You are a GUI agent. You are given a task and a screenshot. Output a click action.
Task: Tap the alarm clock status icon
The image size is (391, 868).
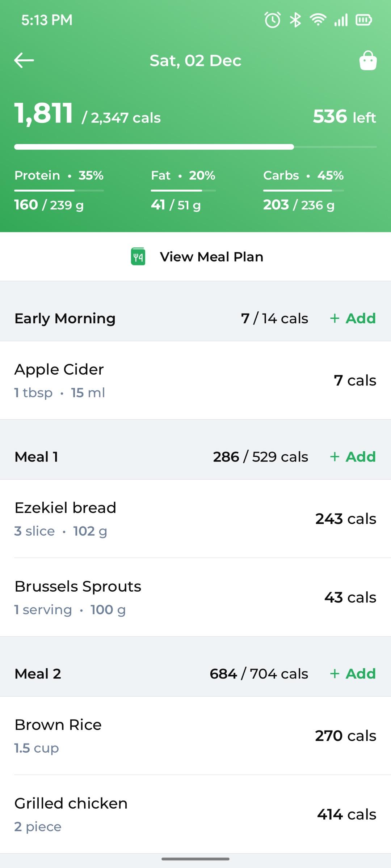273,20
